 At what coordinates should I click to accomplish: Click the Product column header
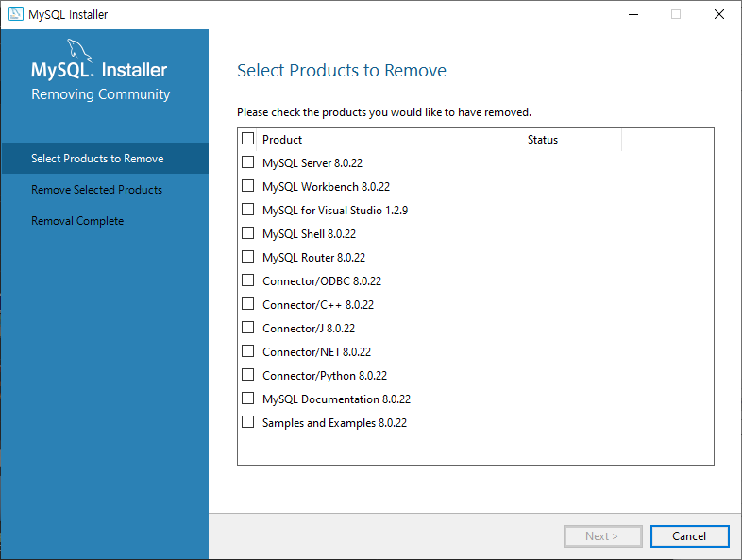coord(360,140)
